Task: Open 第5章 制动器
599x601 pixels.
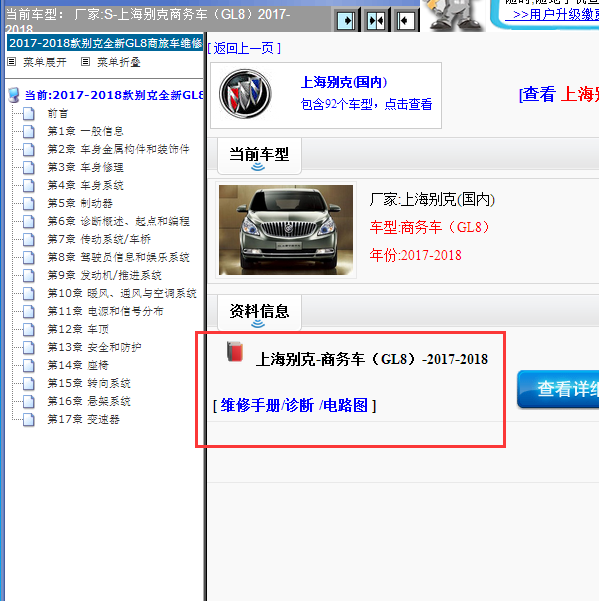Action: pyautogui.click(x=80, y=204)
